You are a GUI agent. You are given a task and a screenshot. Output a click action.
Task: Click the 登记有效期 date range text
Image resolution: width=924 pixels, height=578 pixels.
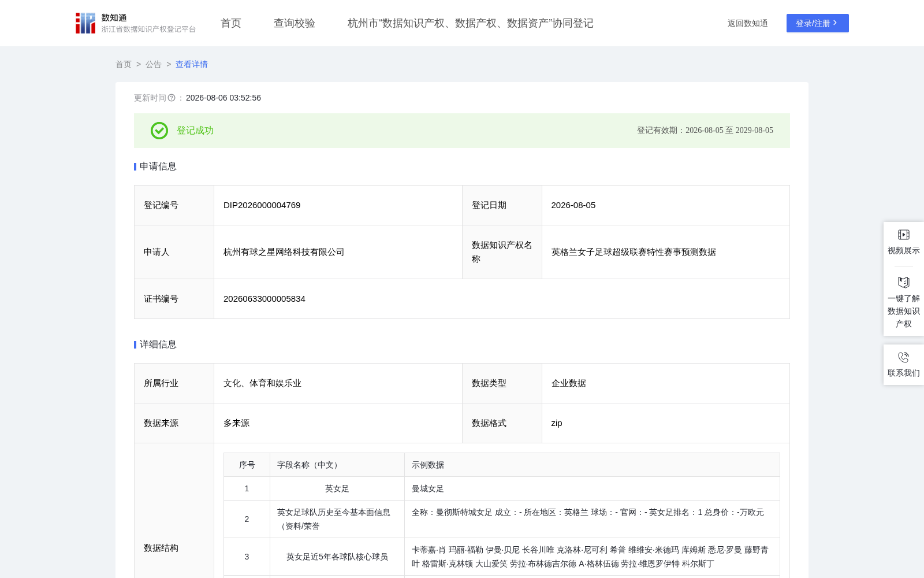coord(705,131)
